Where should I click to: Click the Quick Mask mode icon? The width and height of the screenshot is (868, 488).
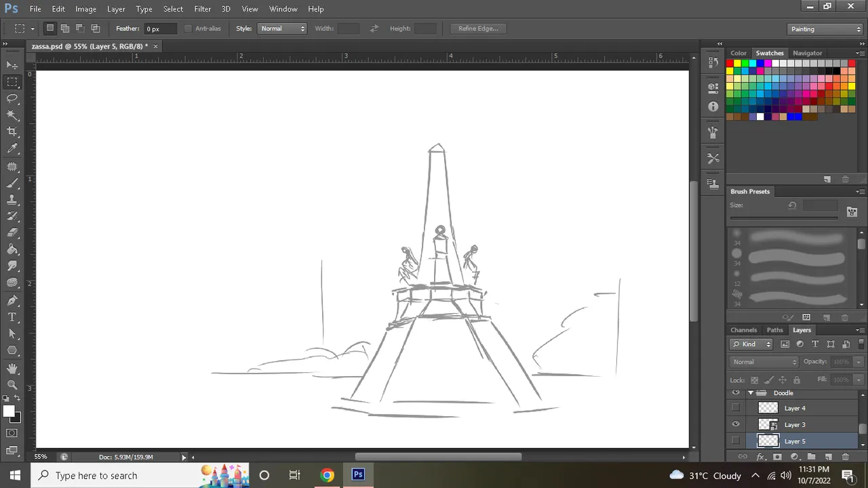click(x=12, y=433)
